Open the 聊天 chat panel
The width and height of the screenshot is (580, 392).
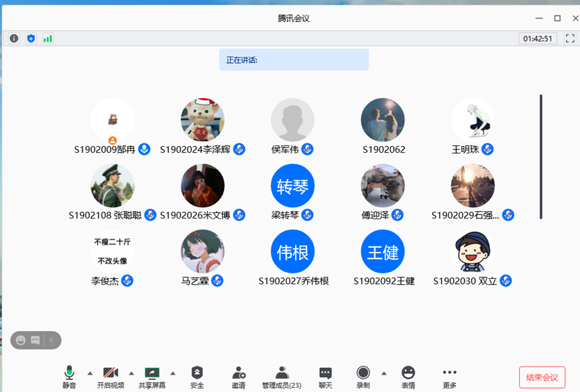pos(325,377)
